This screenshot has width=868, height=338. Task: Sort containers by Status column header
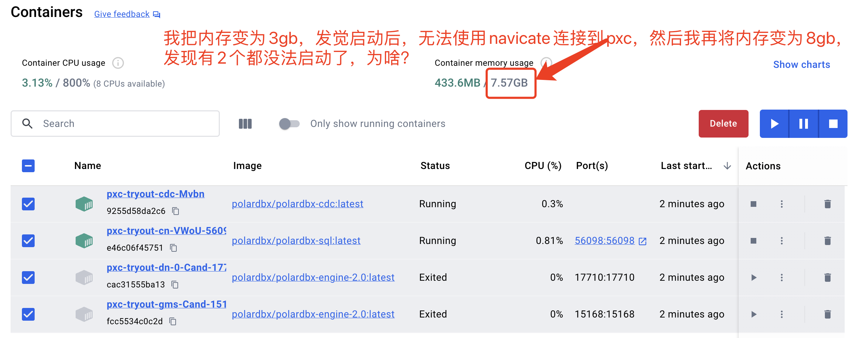(x=435, y=166)
